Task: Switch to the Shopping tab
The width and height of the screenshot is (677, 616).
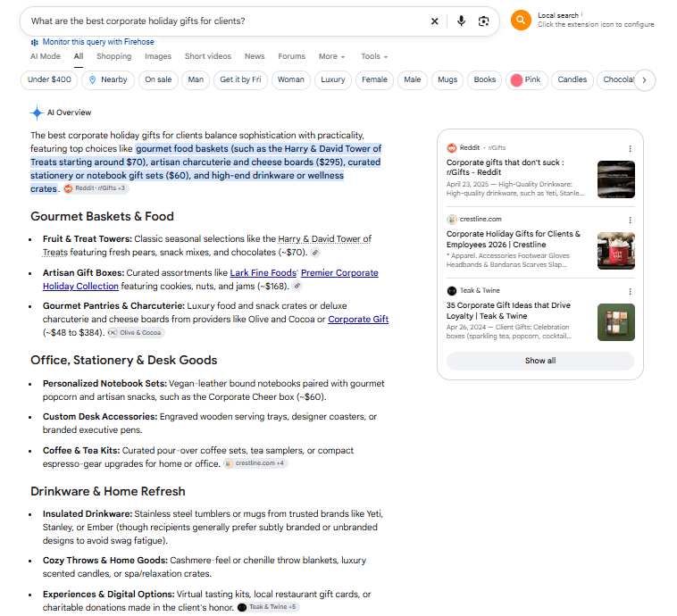Action: tap(114, 56)
